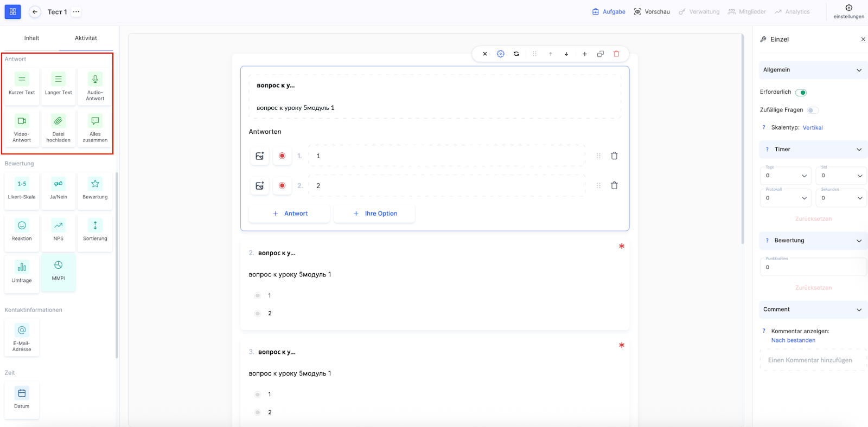Collapse the Bewertung settings section
The width and height of the screenshot is (868, 427).
tap(813, 241)
